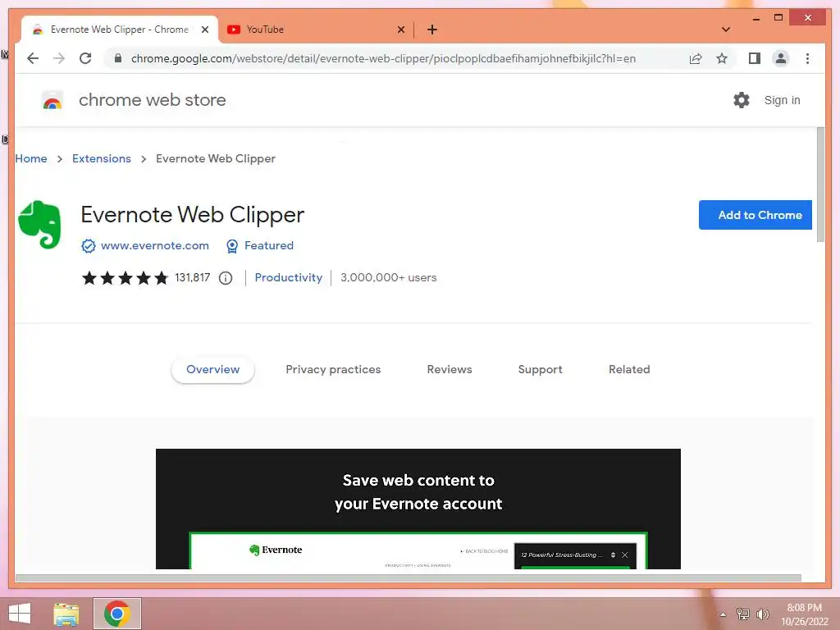
Task: Show hidden system tray icons
Action: coord(723,614)
